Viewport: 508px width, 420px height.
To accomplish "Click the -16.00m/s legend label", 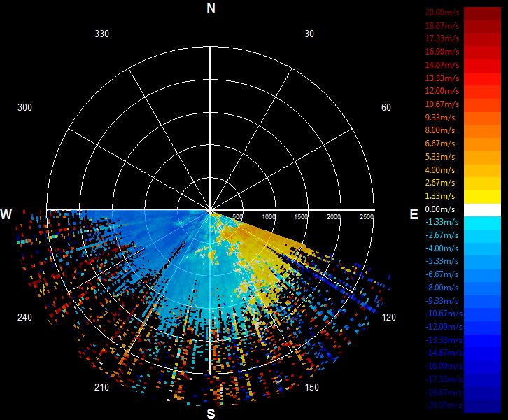I will pos(444,366).
